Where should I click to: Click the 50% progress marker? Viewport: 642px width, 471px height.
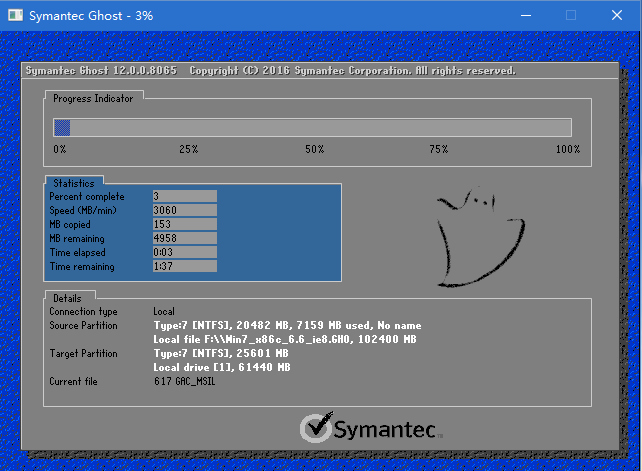(314, 149)
